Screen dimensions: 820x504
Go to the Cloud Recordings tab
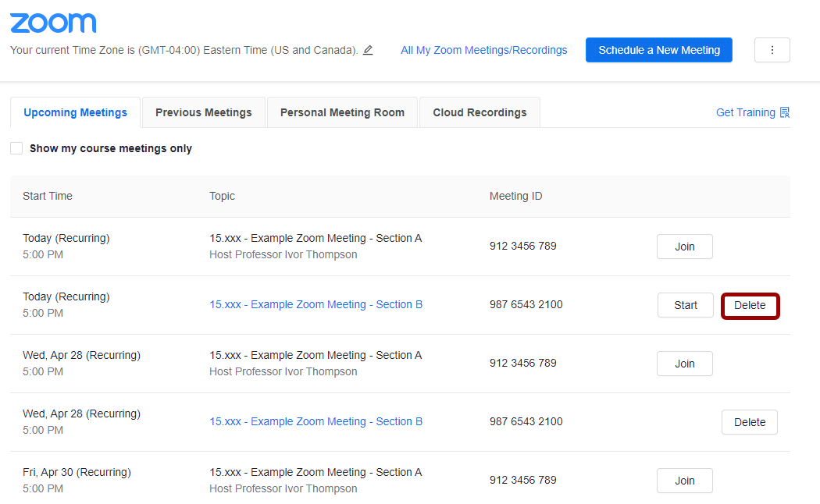480,112
